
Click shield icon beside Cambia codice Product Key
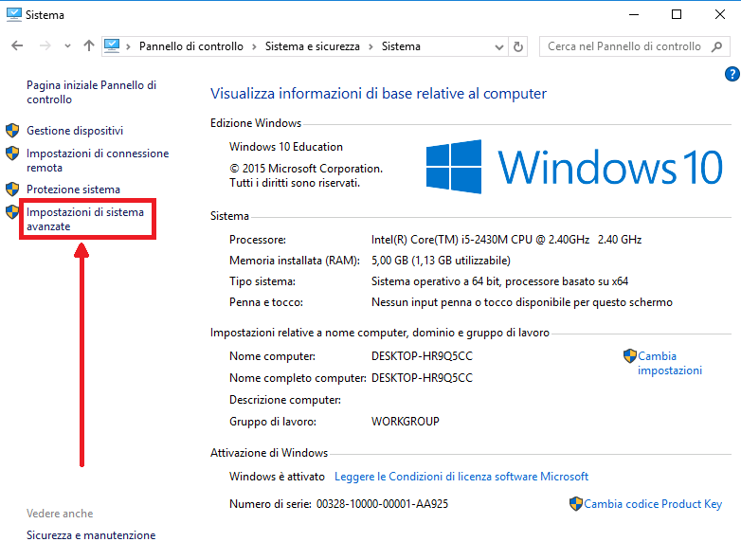pos(575,504)
